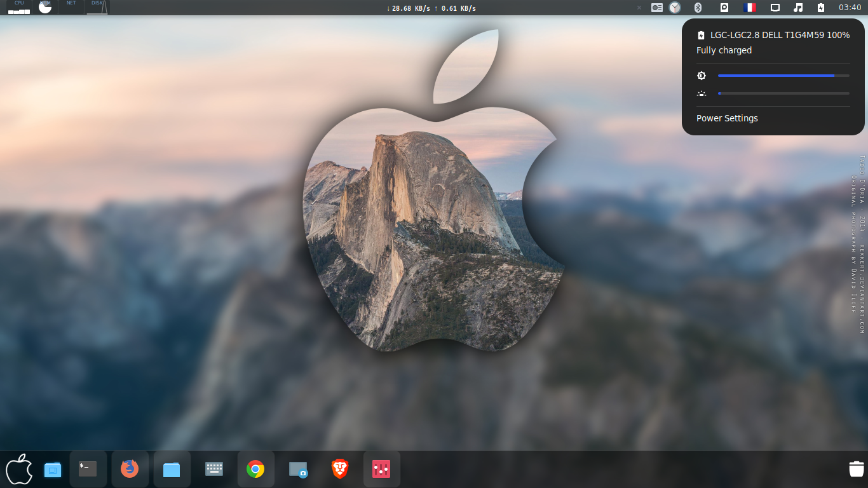Click the round analog clock tray icon
The width and height of the screenshot is (868, 488).
[x=675, y=8]
